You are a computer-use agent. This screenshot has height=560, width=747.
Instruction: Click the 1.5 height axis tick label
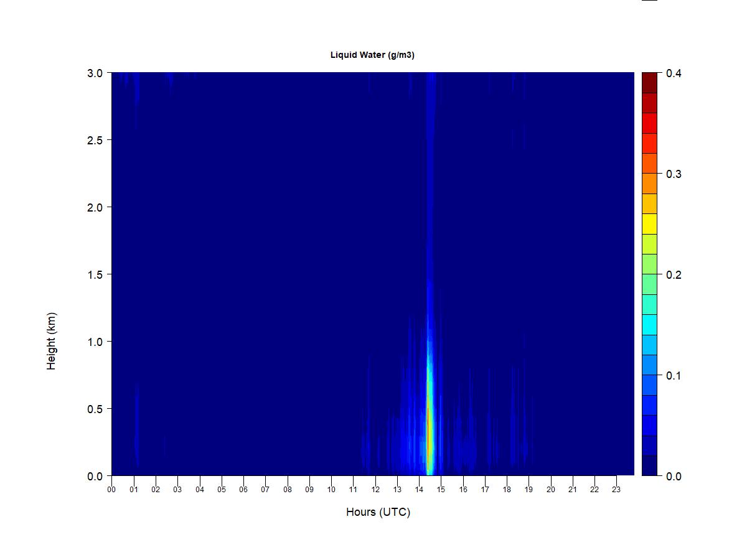[x=95, y=274]
